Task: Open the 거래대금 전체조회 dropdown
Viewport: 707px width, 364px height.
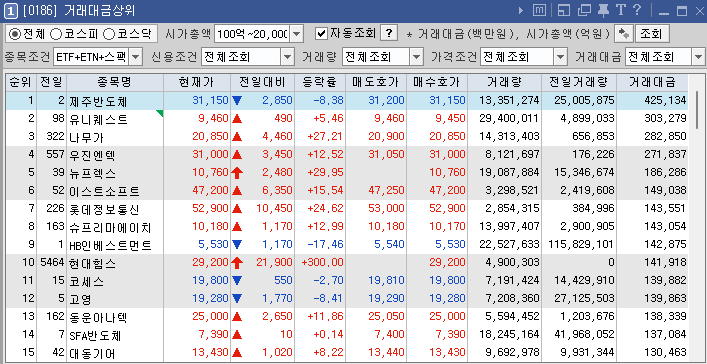Action: tap(698, 57)
